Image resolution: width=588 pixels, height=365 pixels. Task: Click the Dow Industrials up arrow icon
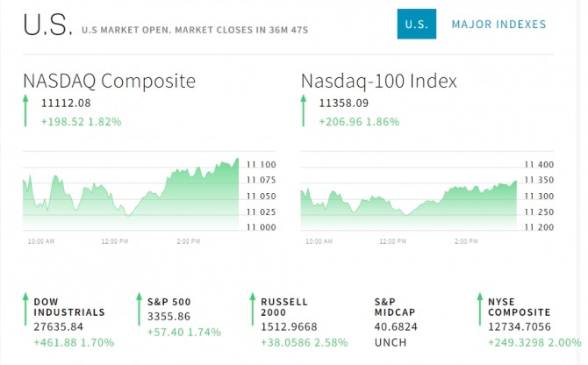[25, 309]
